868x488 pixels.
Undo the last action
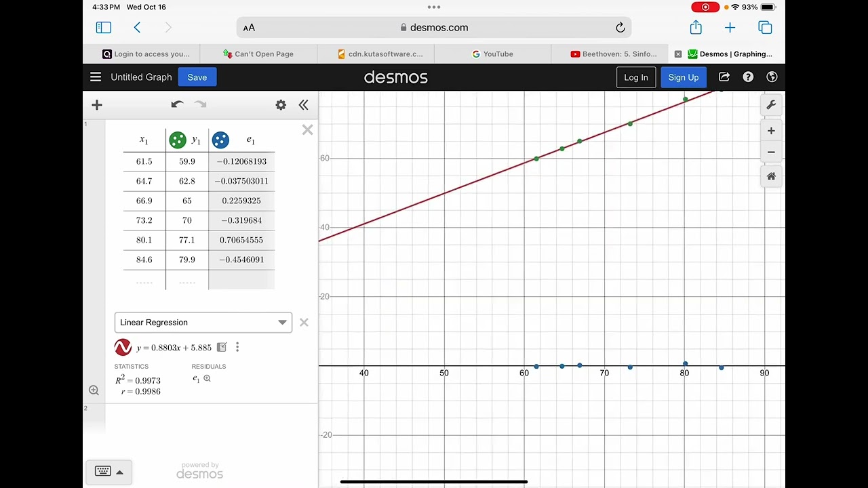(177, 104)
